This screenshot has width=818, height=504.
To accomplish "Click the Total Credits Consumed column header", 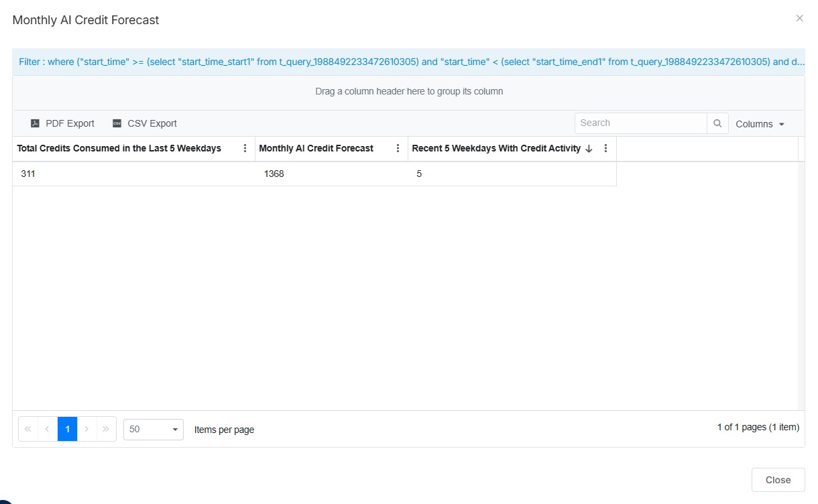I will pos(119,149).
